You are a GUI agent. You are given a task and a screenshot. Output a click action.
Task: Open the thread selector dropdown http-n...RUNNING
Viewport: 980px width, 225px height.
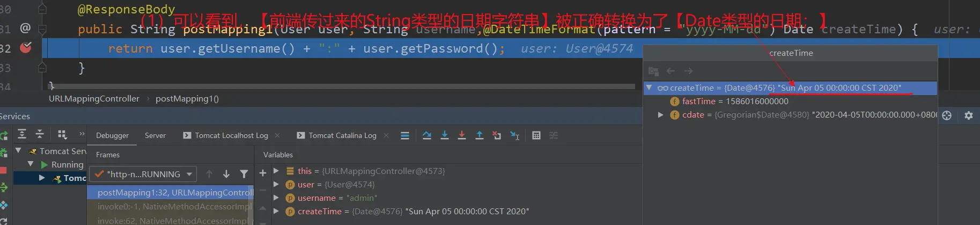point(143,174)
